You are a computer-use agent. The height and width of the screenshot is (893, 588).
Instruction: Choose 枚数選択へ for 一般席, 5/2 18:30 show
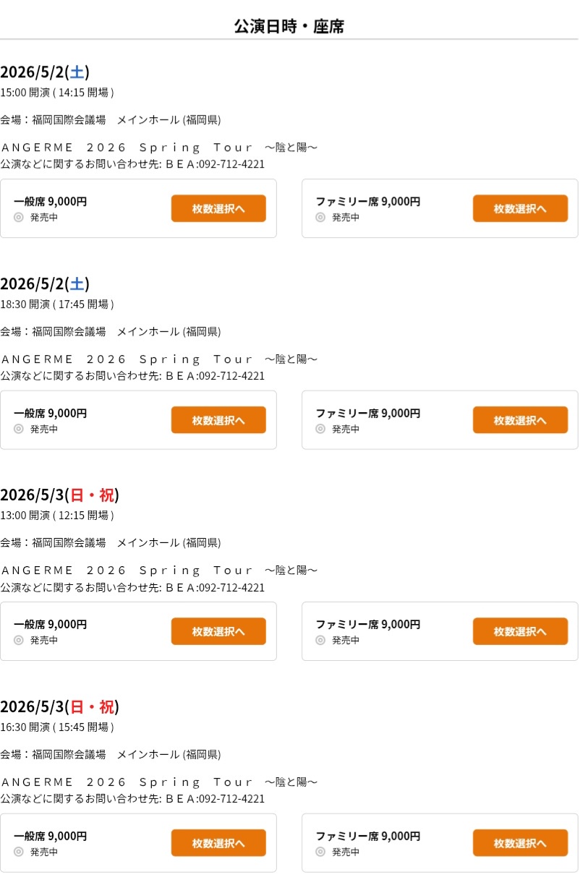tap(218, 420)
